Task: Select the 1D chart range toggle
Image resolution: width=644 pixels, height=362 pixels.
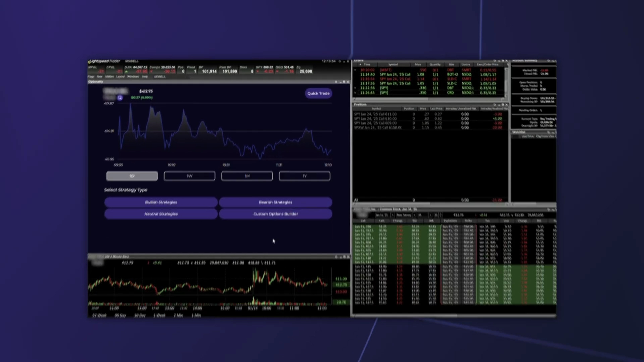Action: coord(132,176)
